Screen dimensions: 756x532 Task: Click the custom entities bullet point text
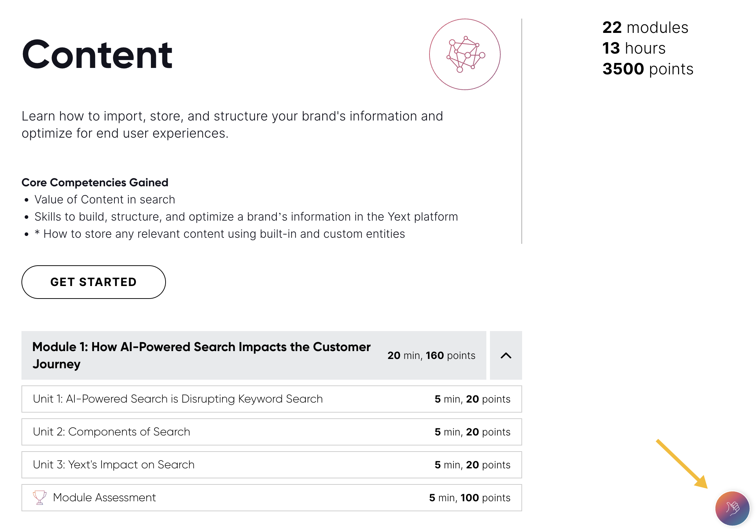pos(220,234)
